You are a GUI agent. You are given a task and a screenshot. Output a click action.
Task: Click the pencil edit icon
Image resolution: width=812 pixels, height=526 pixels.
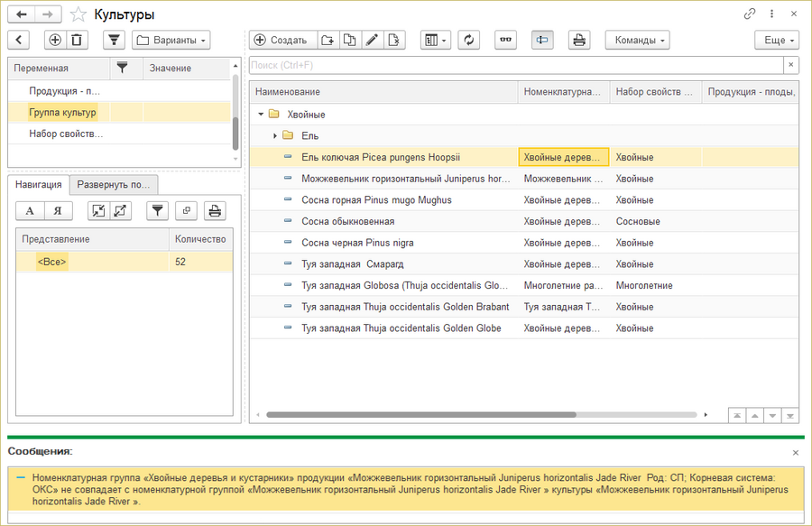371,40
